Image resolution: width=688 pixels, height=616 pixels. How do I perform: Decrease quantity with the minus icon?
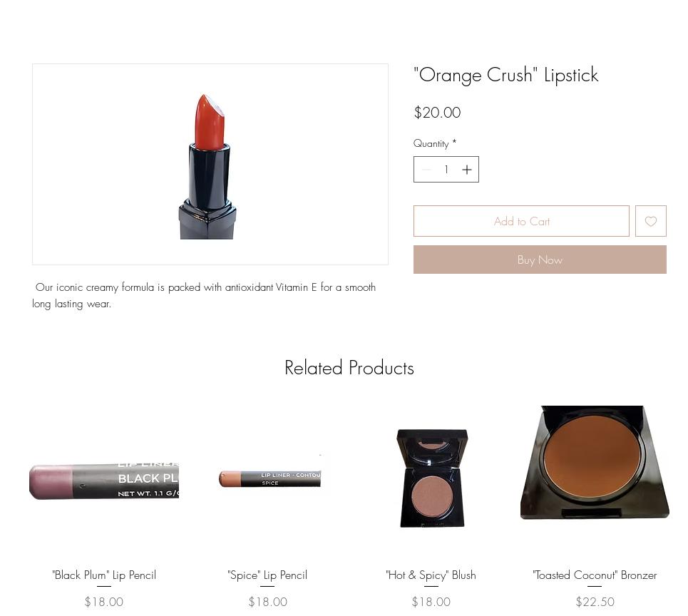(426, 170)
